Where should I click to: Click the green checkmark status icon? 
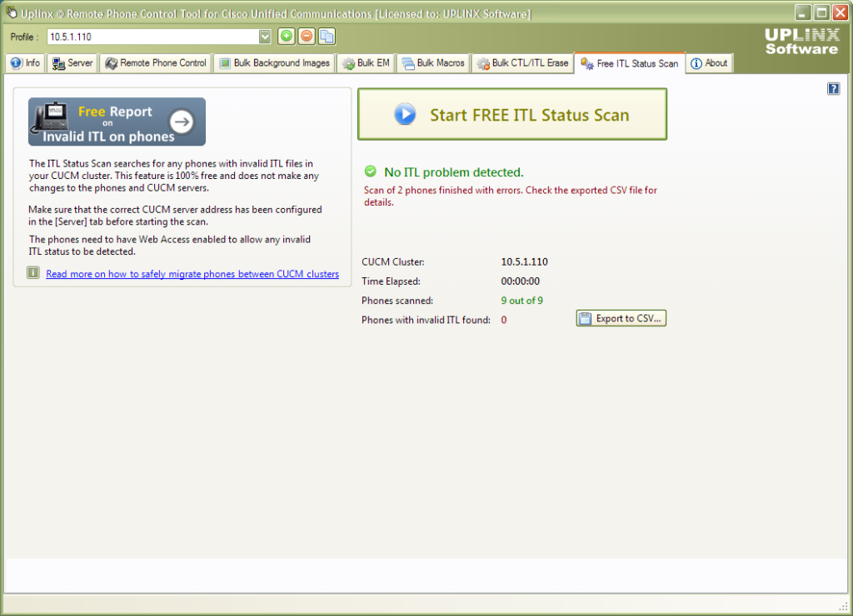coord(370,171)
